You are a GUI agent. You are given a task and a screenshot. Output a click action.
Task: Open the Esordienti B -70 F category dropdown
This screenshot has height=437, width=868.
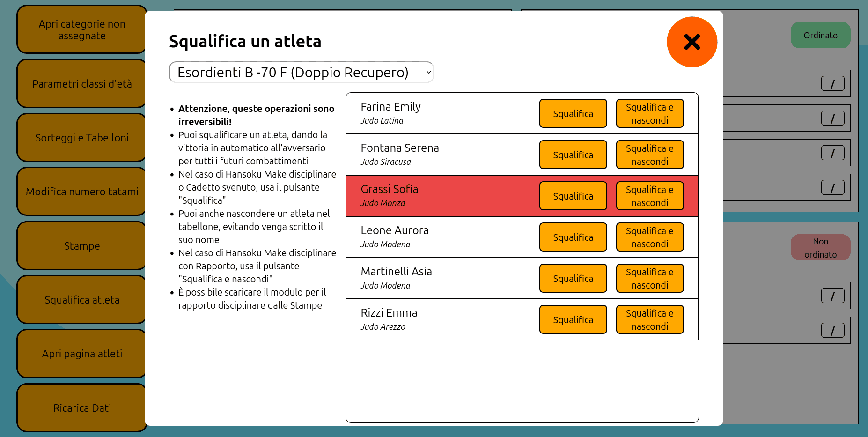[301, 73]
